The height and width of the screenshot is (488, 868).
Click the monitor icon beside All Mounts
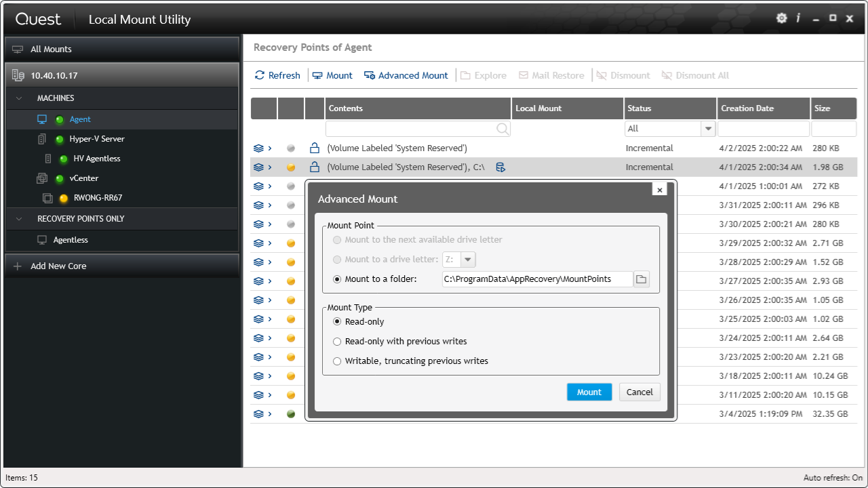coord(18,49)
